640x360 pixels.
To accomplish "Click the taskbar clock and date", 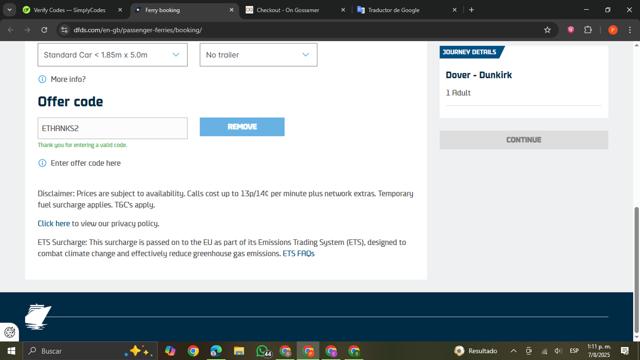I will [x=599, y=351].
